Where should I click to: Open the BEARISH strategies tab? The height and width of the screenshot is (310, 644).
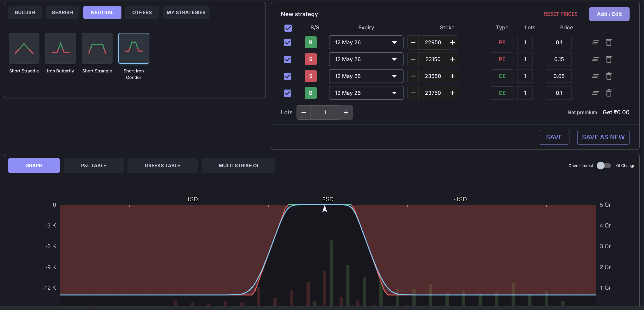(x=62, y=13)
